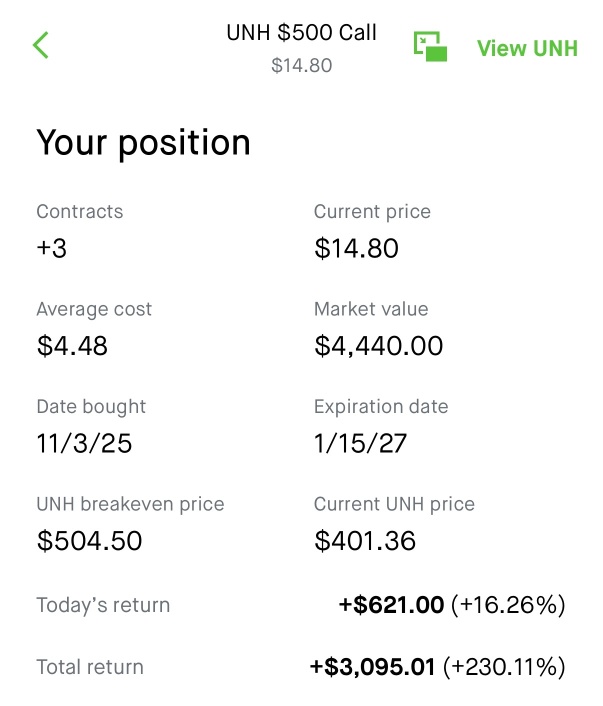Select the Current UNH price $401.36

coord(365,541)
